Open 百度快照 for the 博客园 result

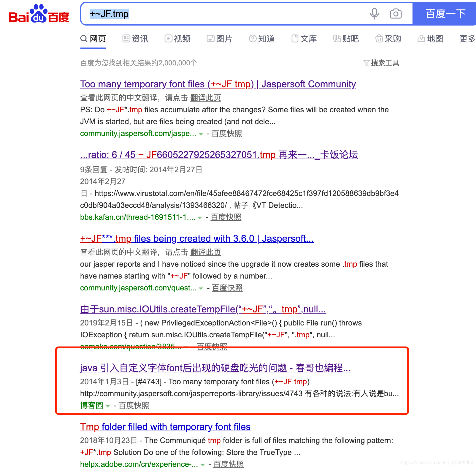(x=134, y=406)
